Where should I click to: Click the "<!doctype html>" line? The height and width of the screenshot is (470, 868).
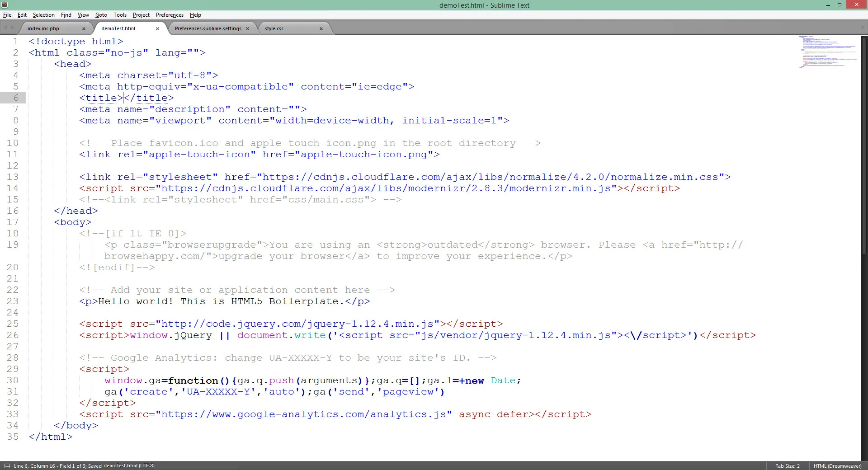click(76, 42)
